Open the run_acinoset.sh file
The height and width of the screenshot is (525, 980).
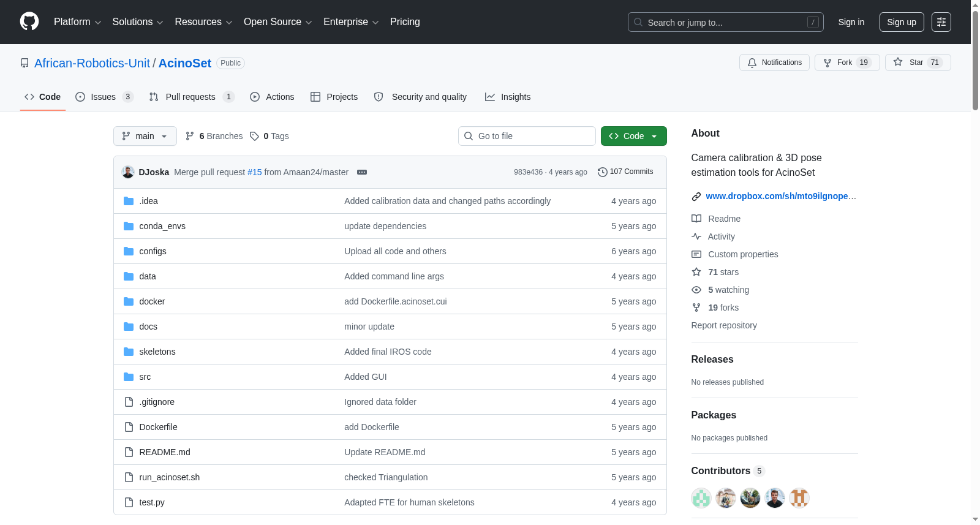point(170,477)
